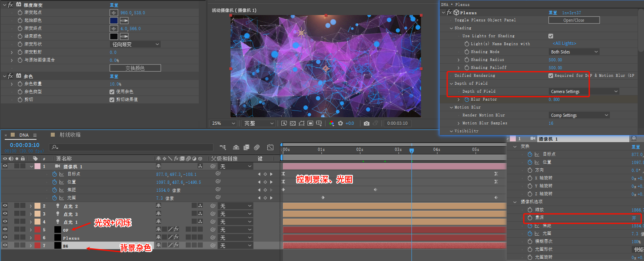Toggle shy layers icon in timeline header
This screenshot has height=261, width=644.
tap(236, 147)
